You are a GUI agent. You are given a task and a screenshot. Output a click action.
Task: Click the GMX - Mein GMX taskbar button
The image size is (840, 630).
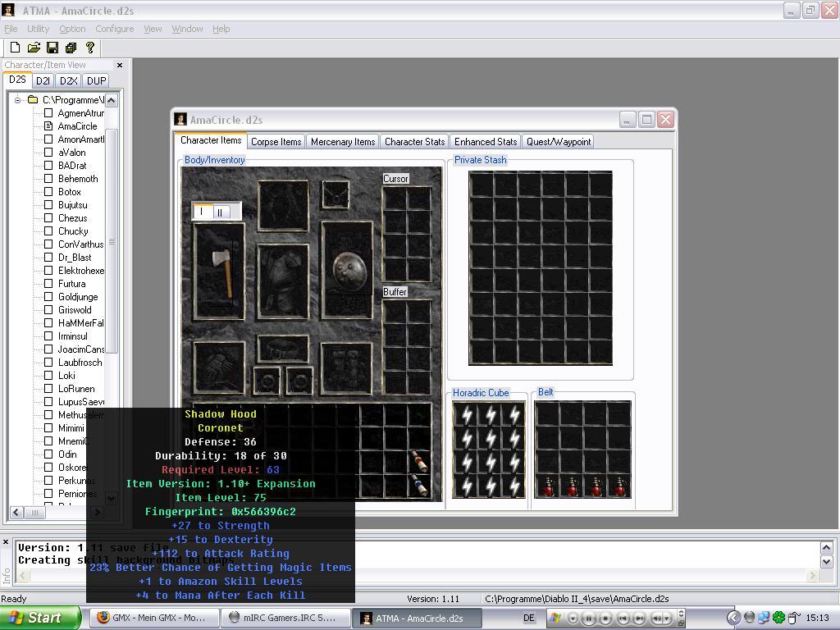click(x=155, y=618)
